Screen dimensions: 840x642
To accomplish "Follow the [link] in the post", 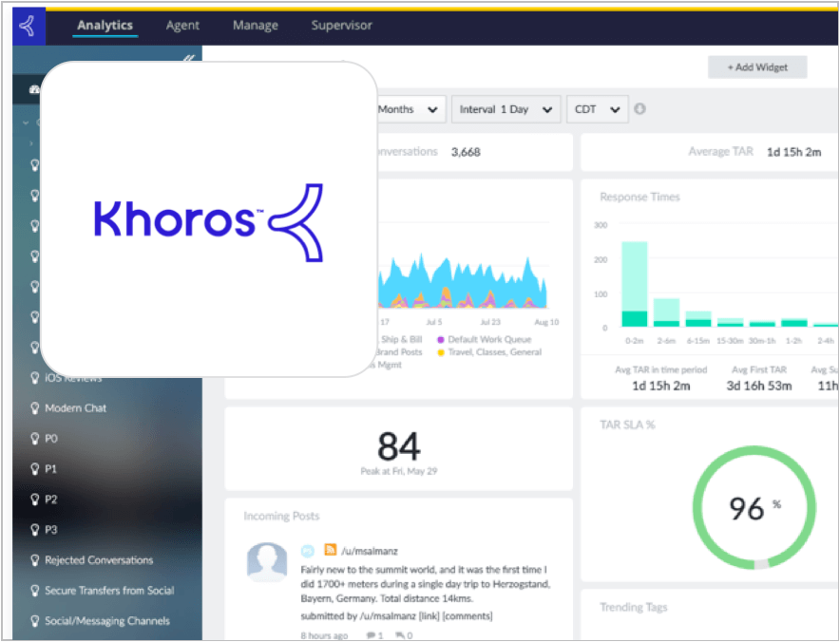I will tap(430, 616).
